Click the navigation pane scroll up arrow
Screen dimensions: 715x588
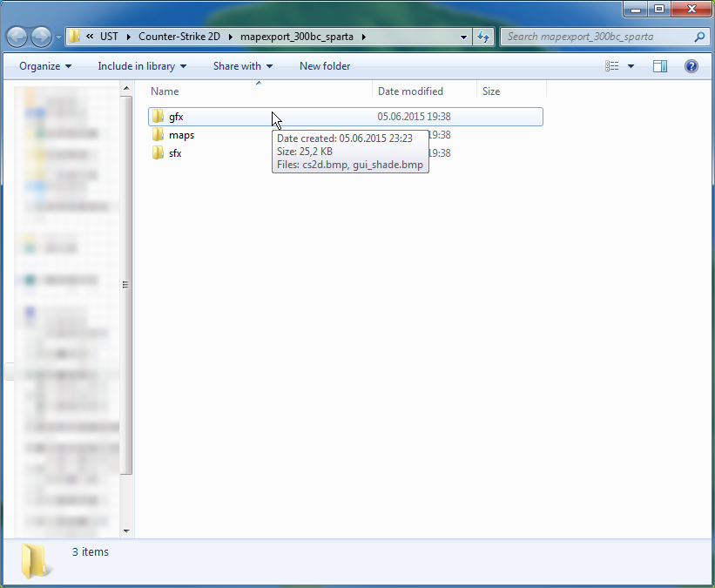126,88
